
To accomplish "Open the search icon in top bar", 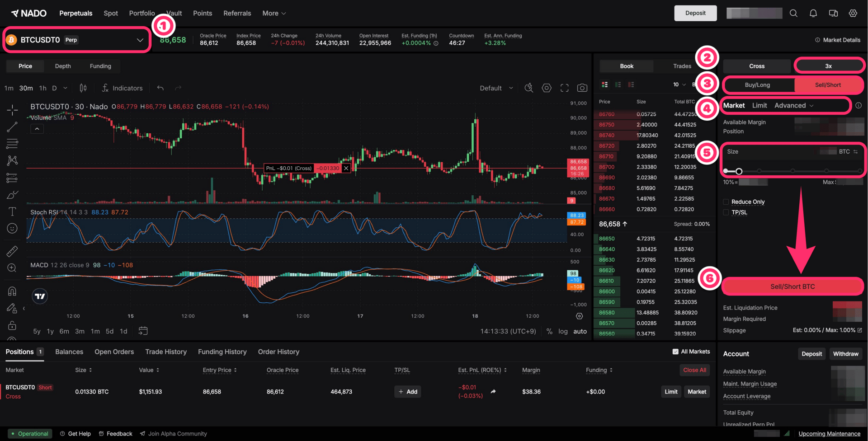I will point(793,13).
